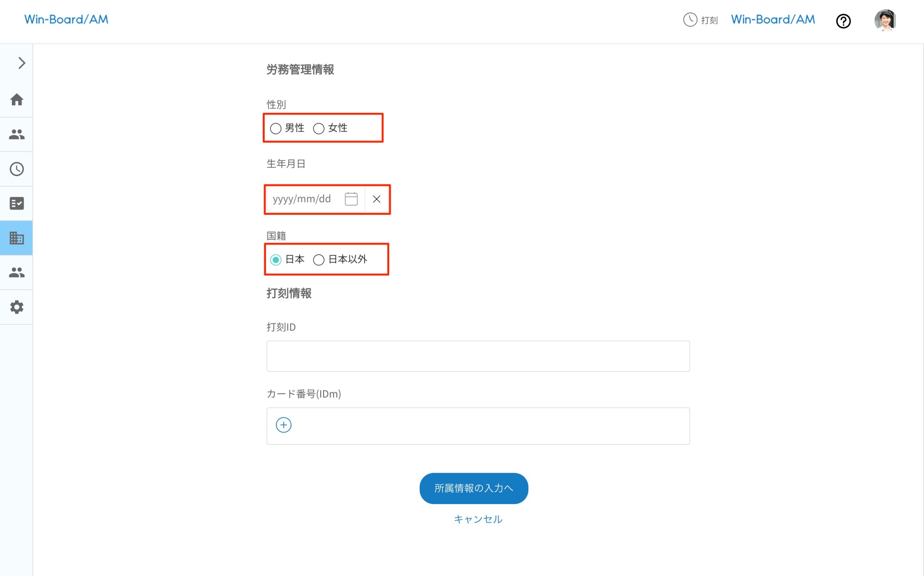
Task: Open the birthdate calendar picker
Action: tap(351, 199)
